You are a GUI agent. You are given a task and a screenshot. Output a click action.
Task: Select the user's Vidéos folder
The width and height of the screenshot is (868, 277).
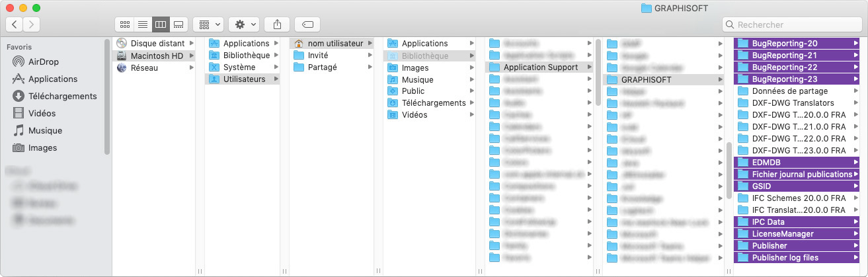tap(429, 115)
